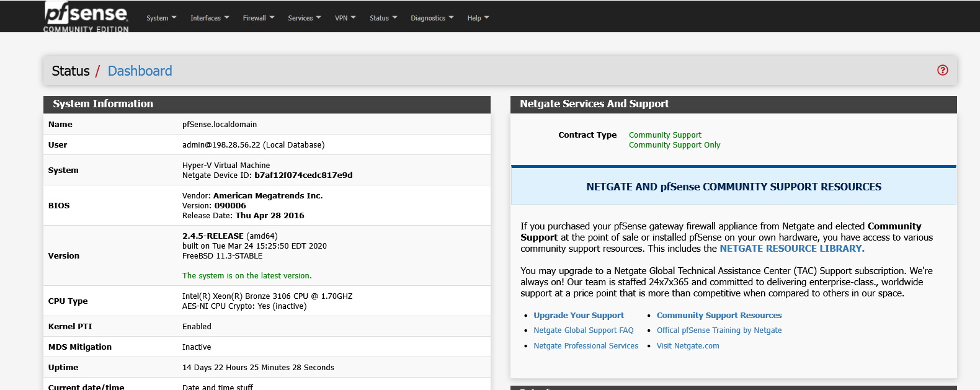The width and height of the screenshot is (980, 390).
Task: Open the NETGATE RESOURCE LIBRARY link
Action: coord(791,249)
